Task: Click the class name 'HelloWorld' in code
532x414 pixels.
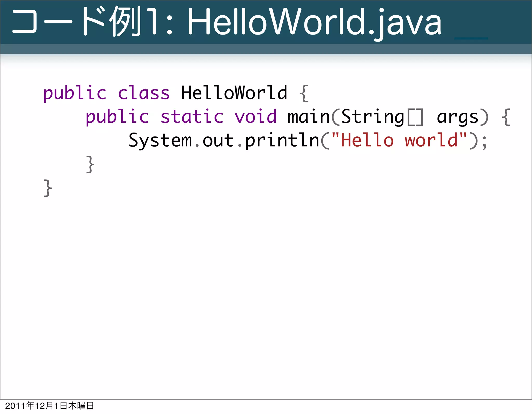Action: point(234,93)
